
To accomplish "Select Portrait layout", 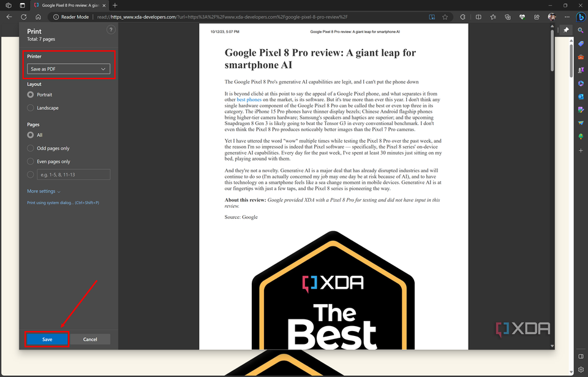I will [x=31, y=94].
